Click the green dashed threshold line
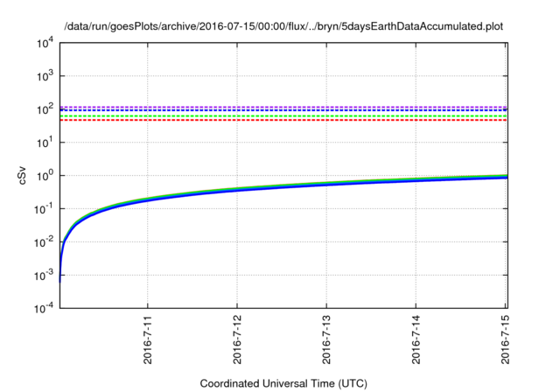This screenshot has height=392, width=560. [283, 115]
